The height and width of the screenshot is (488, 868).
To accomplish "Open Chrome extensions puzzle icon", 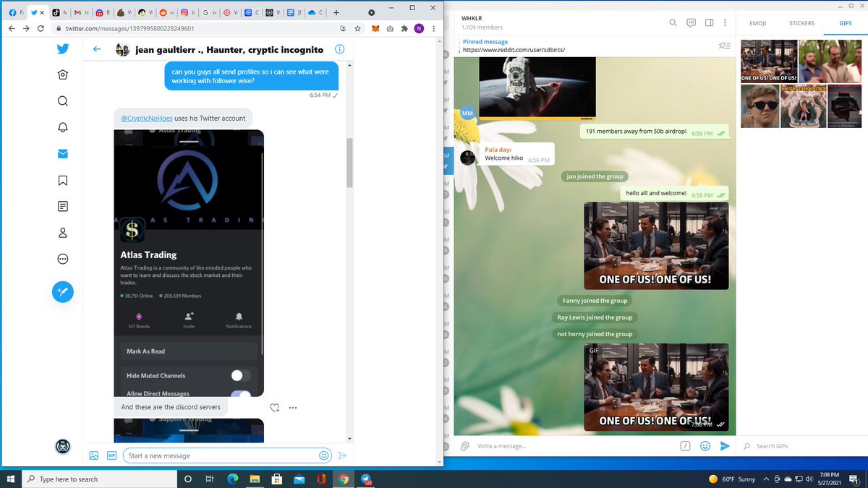I will pyautogui.click(x=404, y=28).
